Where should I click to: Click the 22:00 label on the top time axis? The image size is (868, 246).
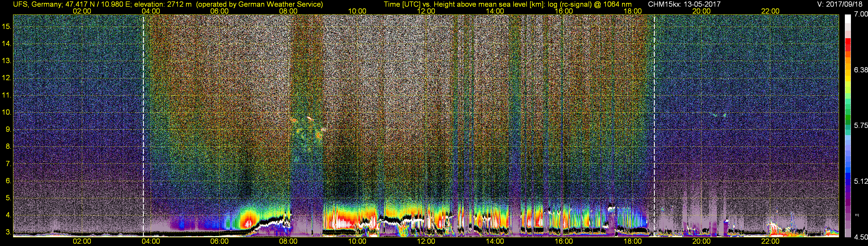click(x=770, y=11)
